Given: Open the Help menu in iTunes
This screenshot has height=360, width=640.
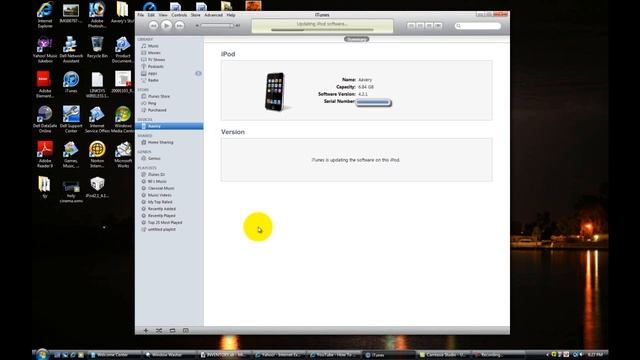Looking at the screenshot, I should (x=231, y=15).
